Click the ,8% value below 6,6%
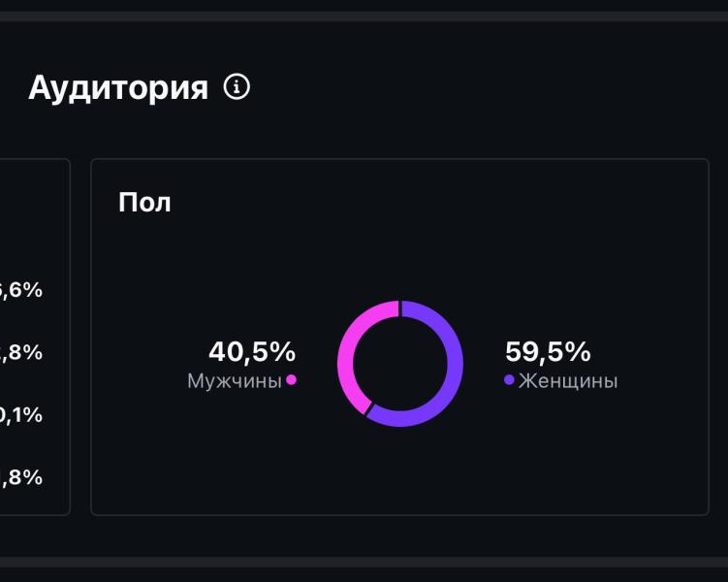This screenshot has width=728, height=582. (21, 352)
